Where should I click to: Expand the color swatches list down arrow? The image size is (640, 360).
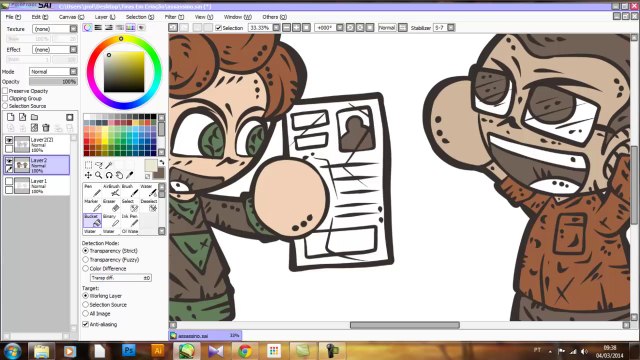click(x=162, y=152)
